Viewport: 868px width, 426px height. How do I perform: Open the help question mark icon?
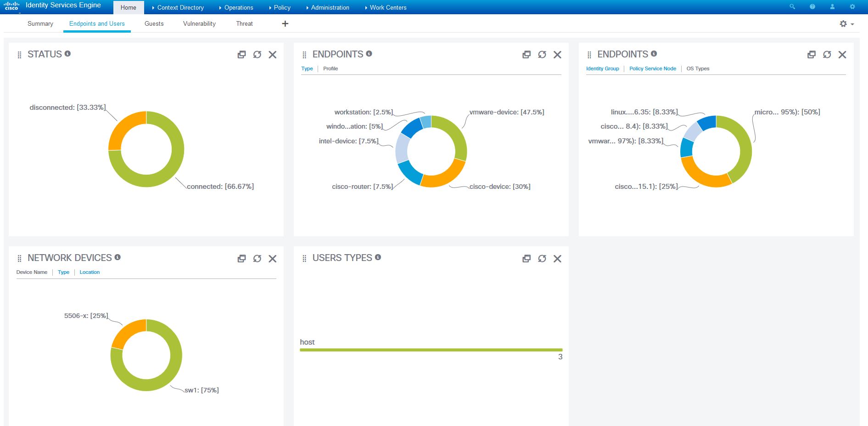[x=812, y=7]
